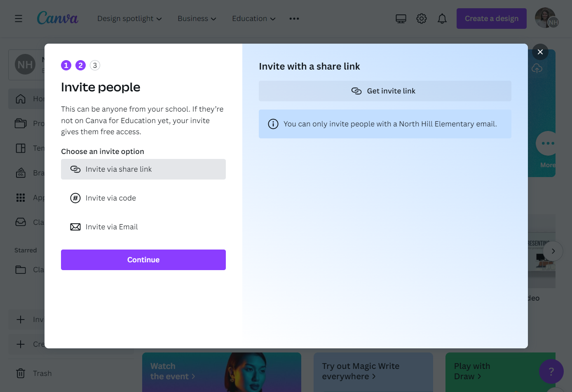Click the next arrow on carousel
This screenshot has height=392, width=572.
pos(553,251)
